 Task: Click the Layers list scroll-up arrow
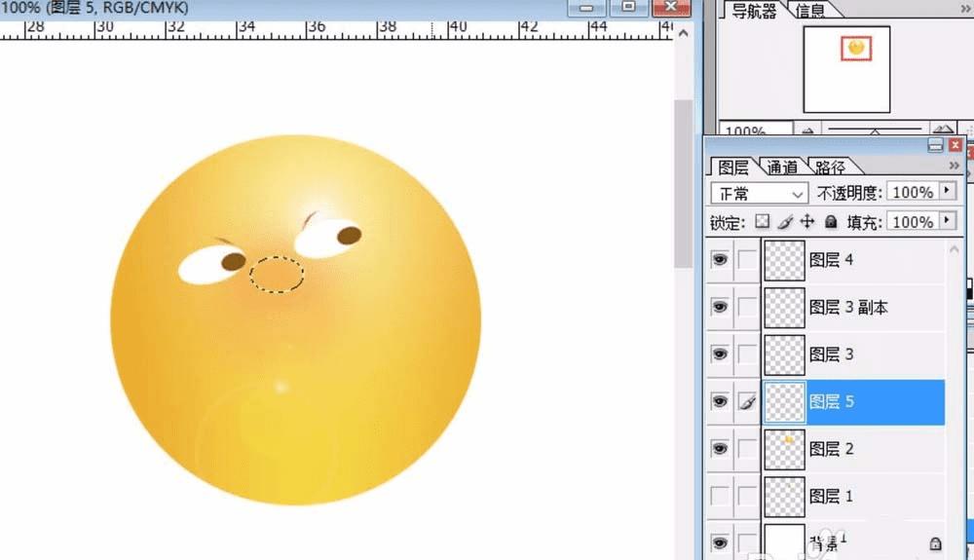tap(955, 249)
